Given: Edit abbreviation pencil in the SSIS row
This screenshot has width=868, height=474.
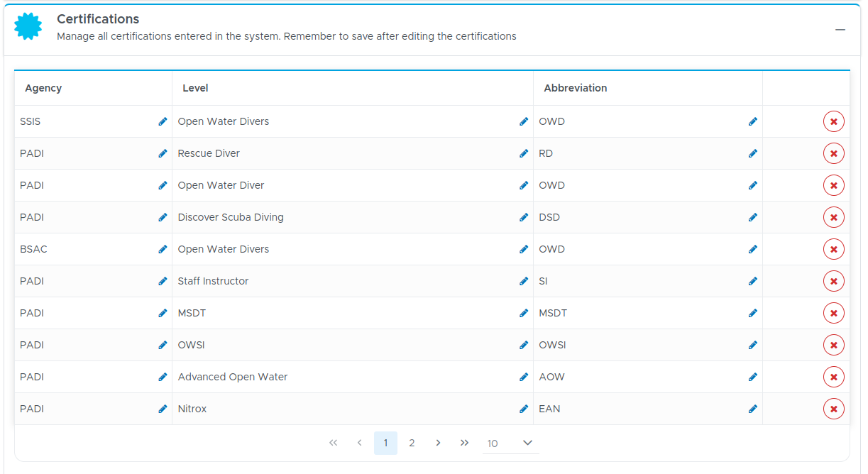Looking at the screenshot, I should click(753, 121).
